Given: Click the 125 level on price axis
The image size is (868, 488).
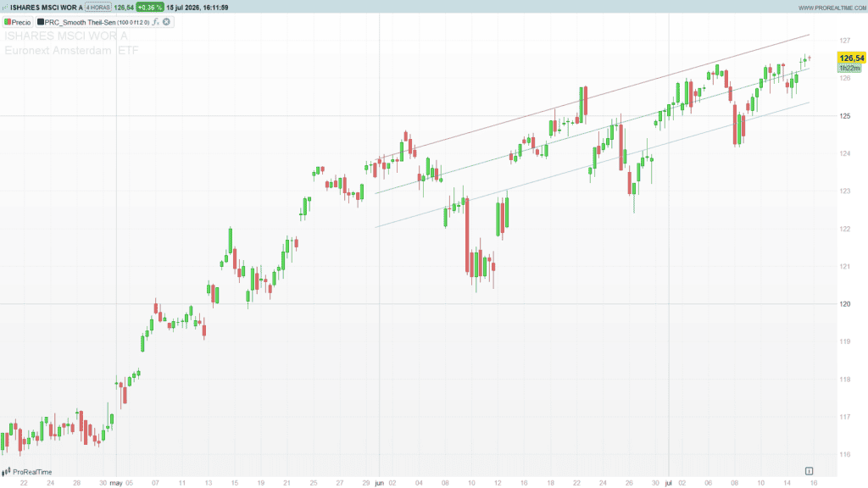Looking at the screenshot, I should point(845,116).
